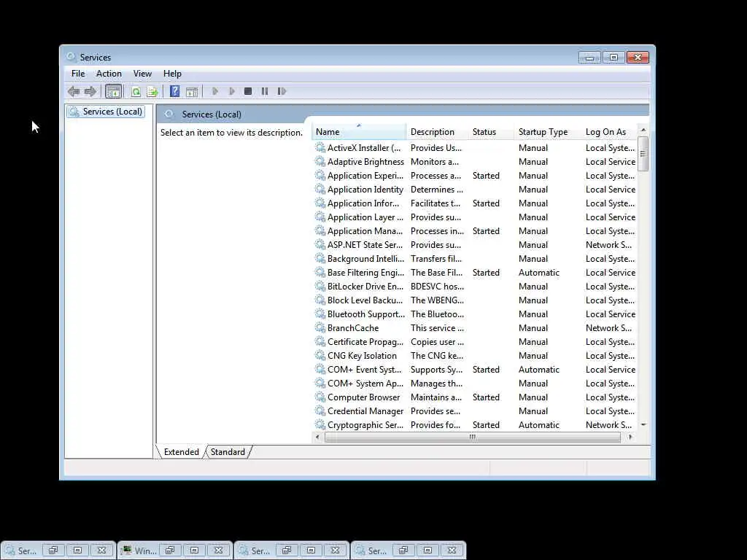Sort by the Status column header
The width and height of the screenshot is (747, 560).
click(x=491, y=132)
